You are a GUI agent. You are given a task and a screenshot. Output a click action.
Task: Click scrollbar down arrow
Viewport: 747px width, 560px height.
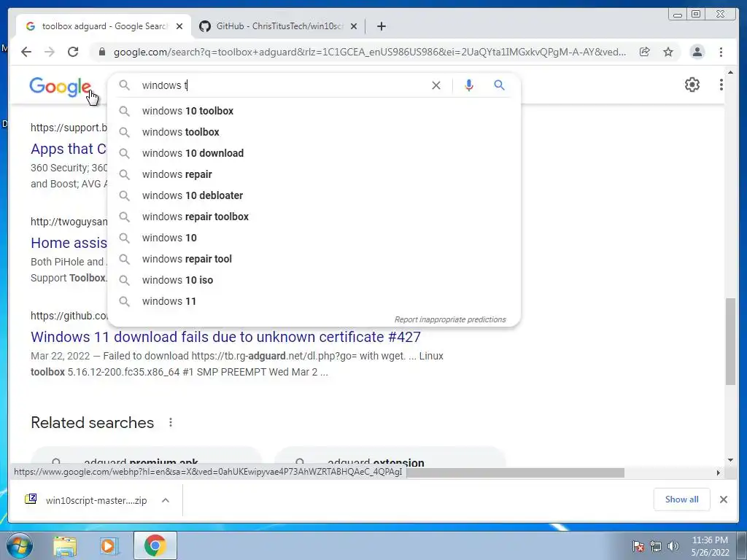[731, 461]
